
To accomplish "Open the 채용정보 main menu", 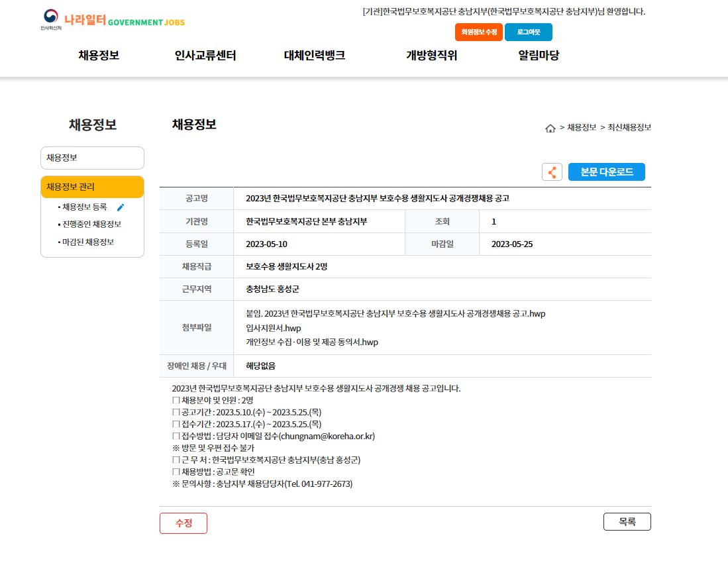I will [x=99, y=55].
